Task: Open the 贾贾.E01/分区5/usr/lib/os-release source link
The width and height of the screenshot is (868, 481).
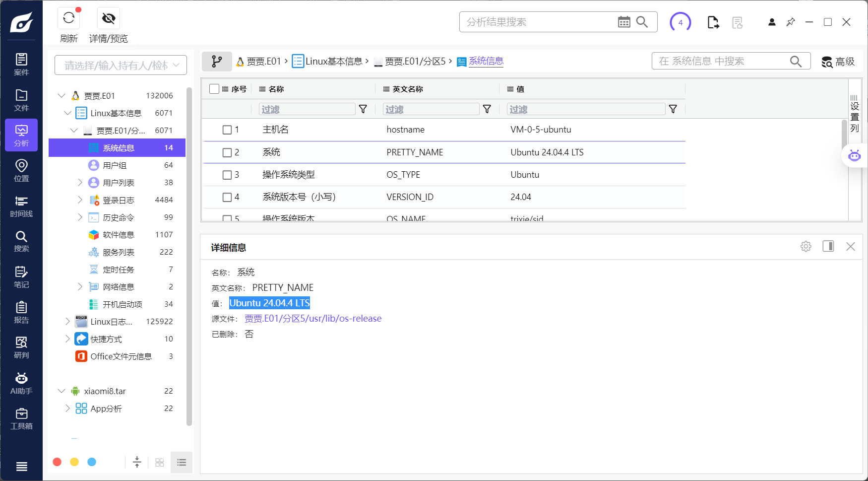Action: point(313,319)
